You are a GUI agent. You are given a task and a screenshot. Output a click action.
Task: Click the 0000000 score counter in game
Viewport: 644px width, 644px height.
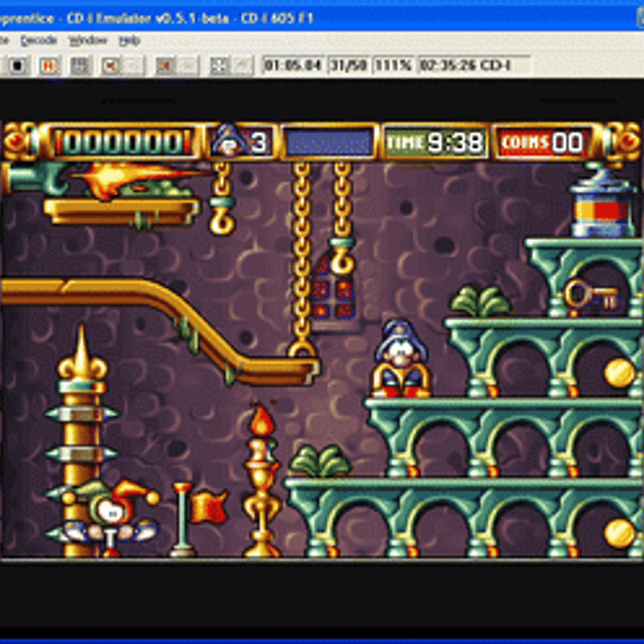click(x=123, y=142)
